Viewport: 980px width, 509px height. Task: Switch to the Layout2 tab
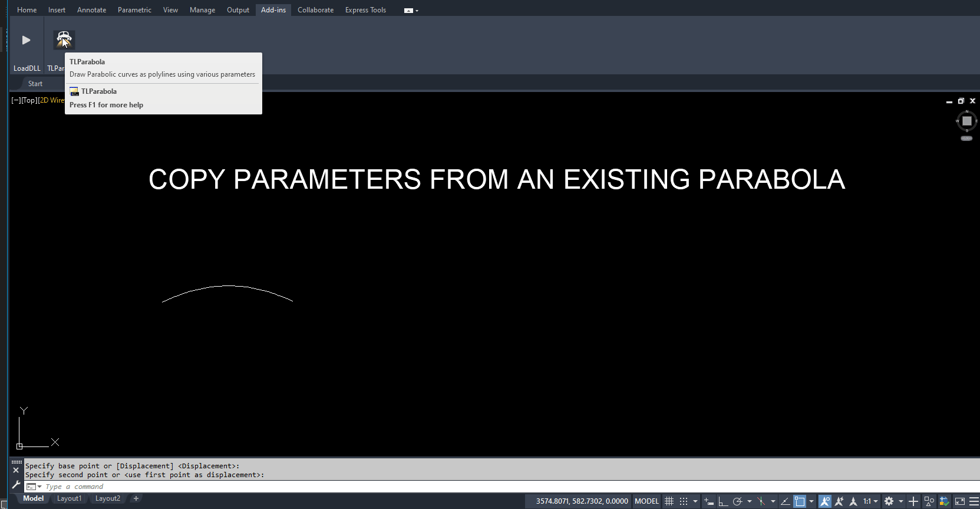[x=108, y=498]
